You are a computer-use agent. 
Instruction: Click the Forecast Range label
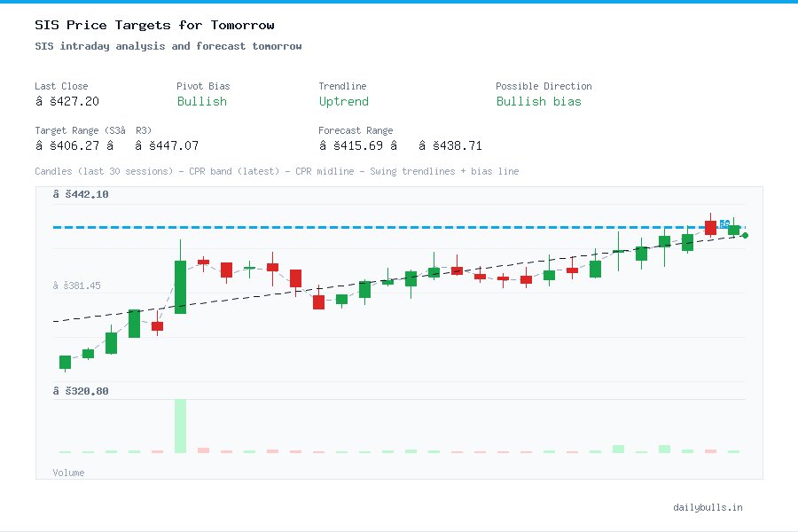click(356, 130)
